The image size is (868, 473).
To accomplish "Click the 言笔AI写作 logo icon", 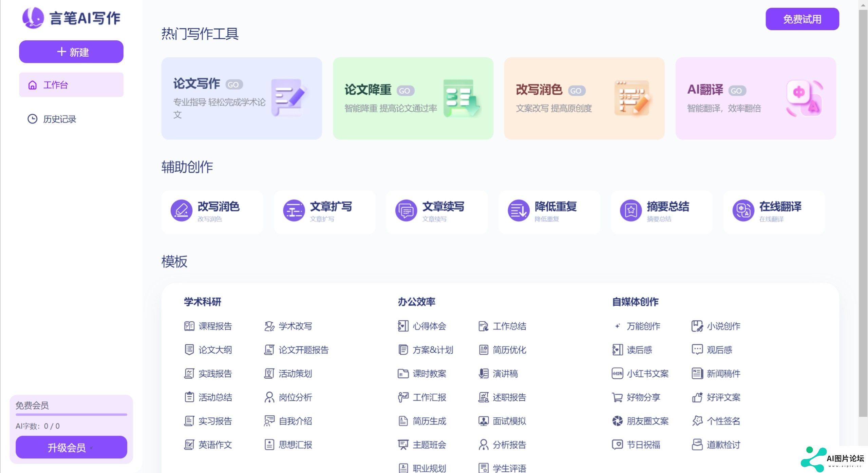I will 33,18.
